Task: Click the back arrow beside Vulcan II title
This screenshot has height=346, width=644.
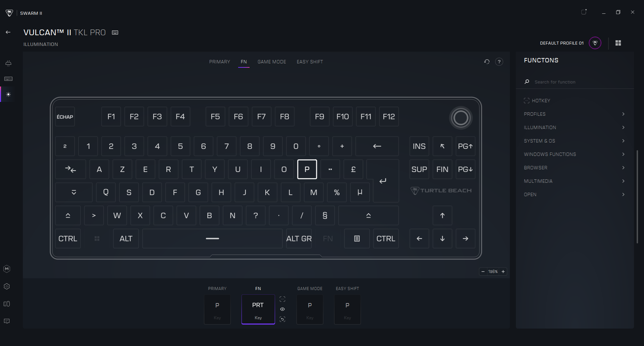Action: 8,32
